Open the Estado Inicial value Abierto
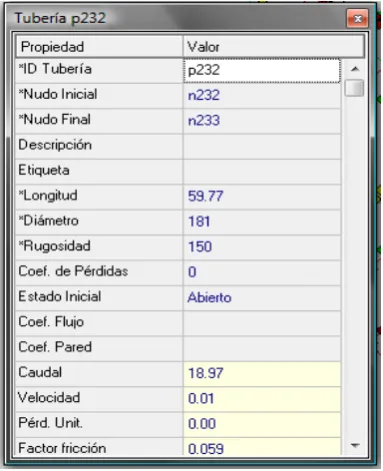Viewport: 383px width, 471px height. coord(262,298)
